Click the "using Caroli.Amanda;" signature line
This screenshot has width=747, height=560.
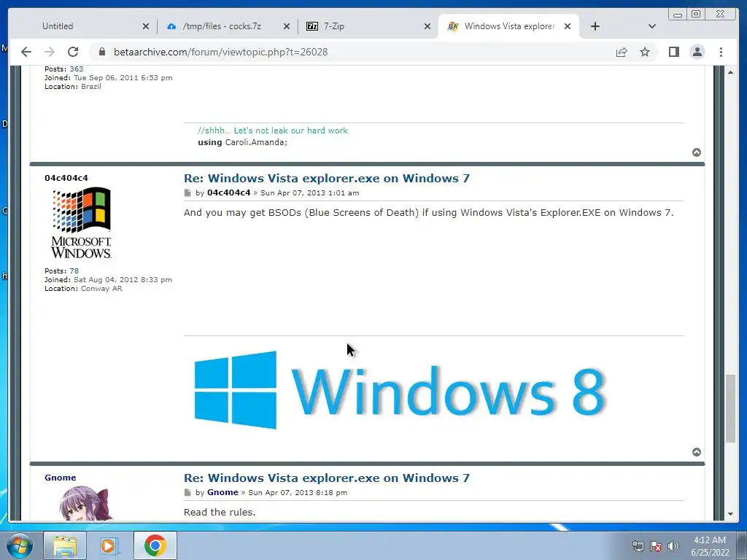(242, 142)
